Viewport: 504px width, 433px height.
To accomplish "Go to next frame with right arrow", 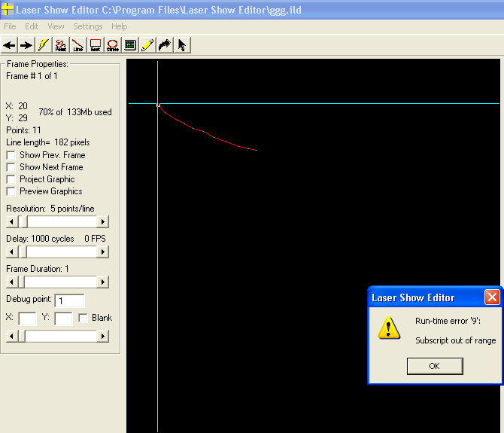I will click(x=26, y=45).
